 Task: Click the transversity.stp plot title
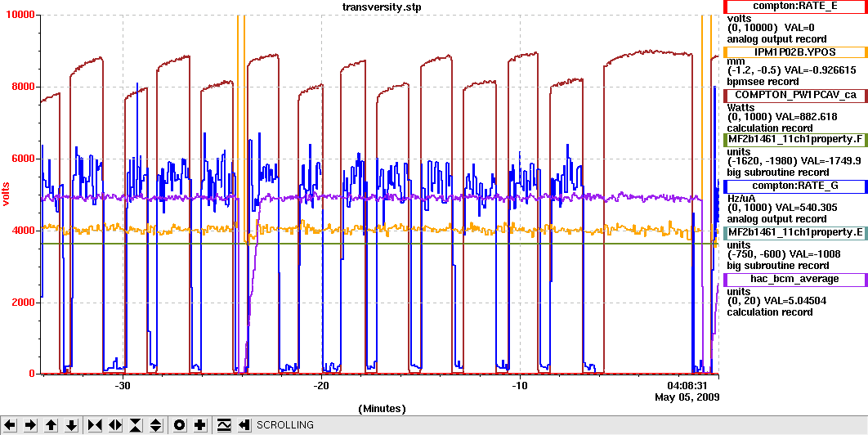(x=381, y=6)
